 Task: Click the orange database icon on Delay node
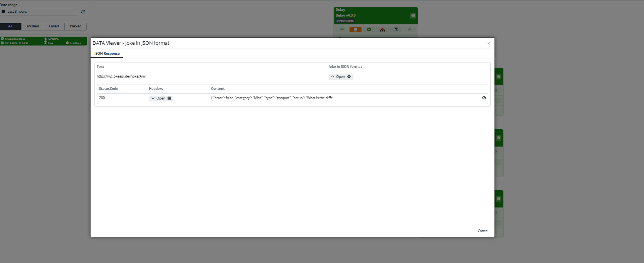pos(355,29)
